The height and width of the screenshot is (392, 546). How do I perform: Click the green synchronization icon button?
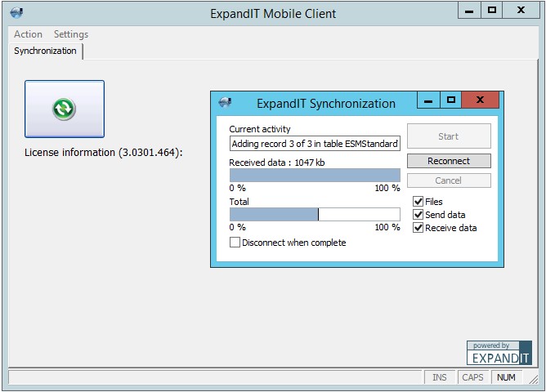64,109
